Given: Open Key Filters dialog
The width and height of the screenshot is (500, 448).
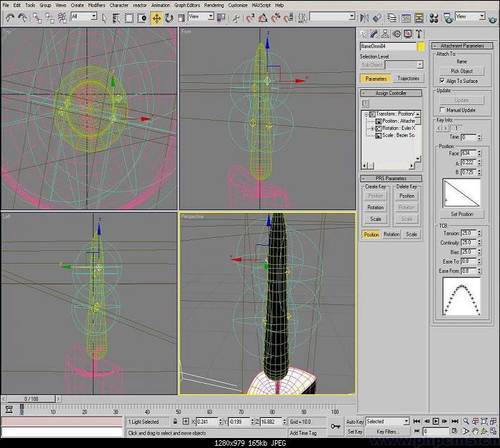Looking at the screenshot, I should (388, 432).
